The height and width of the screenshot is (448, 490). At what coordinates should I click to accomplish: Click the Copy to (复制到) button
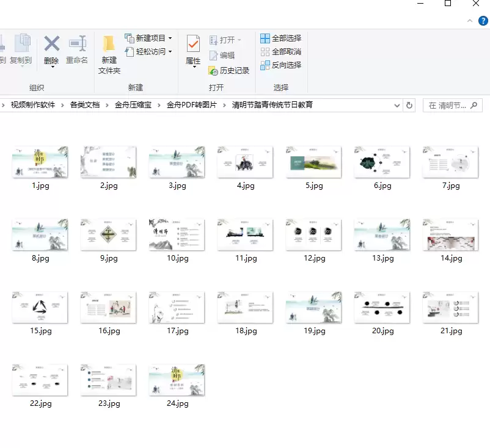click(21, 49)
